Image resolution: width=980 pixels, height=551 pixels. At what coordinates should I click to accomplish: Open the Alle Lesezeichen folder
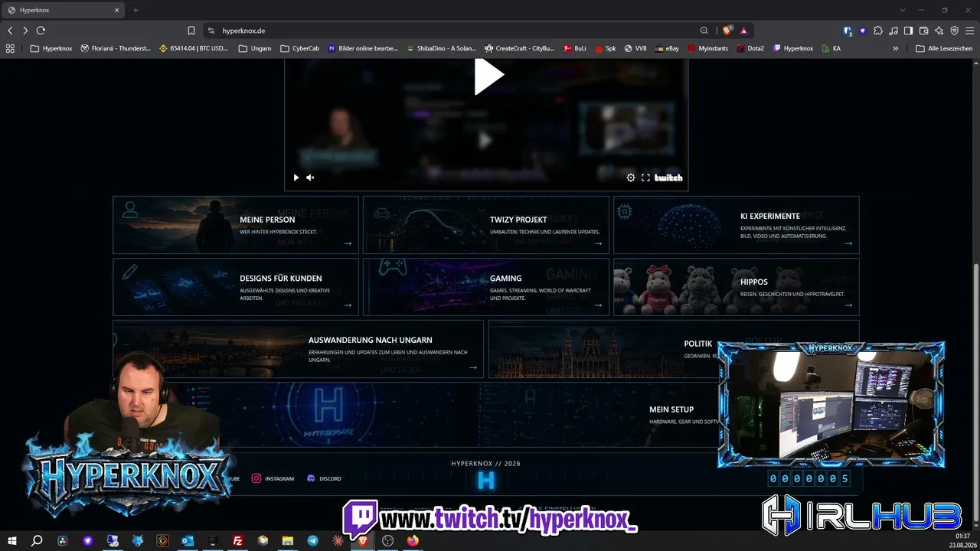[944, 48]
